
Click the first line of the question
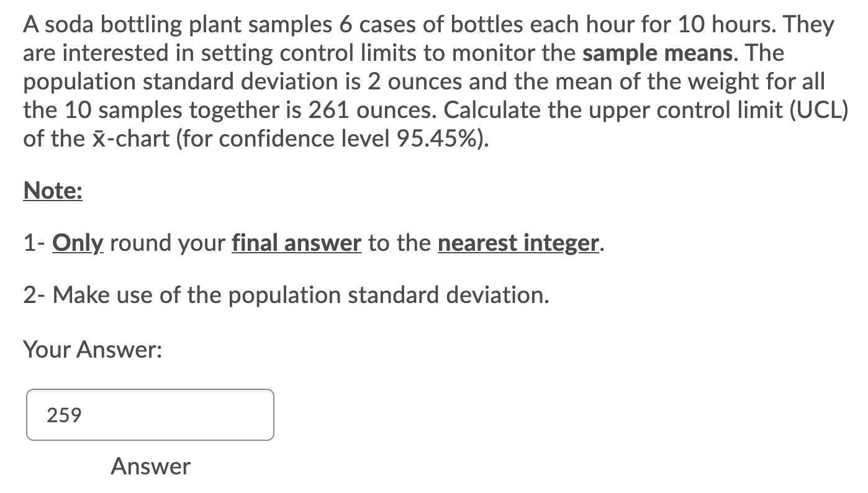428,24
